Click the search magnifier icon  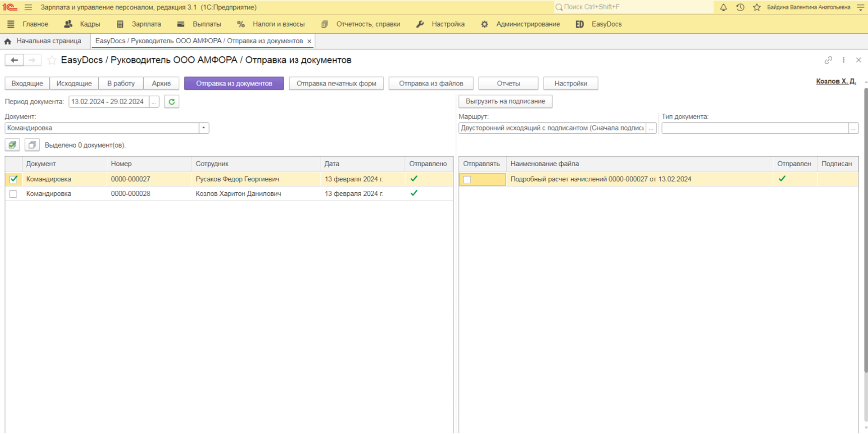[x=559, y=7]
